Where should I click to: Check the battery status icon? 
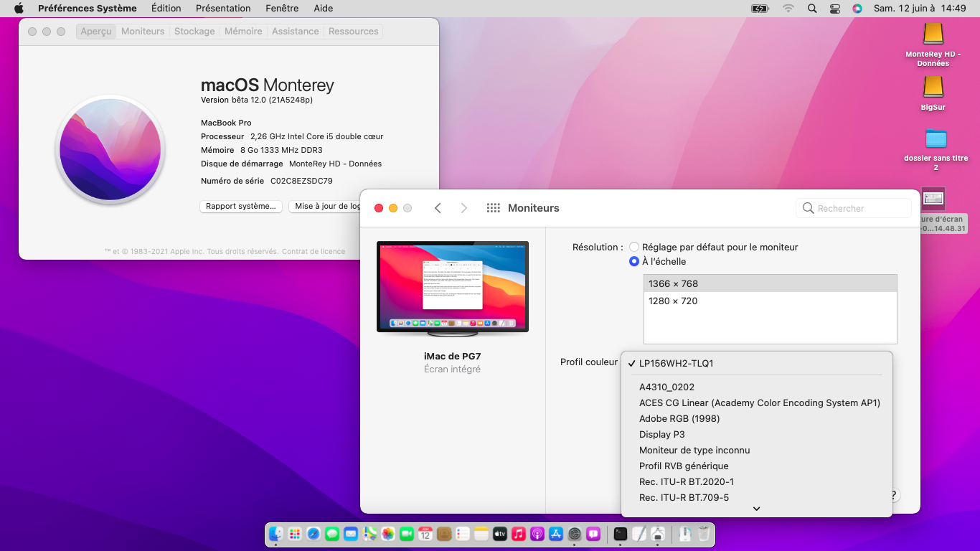(760, 9)
